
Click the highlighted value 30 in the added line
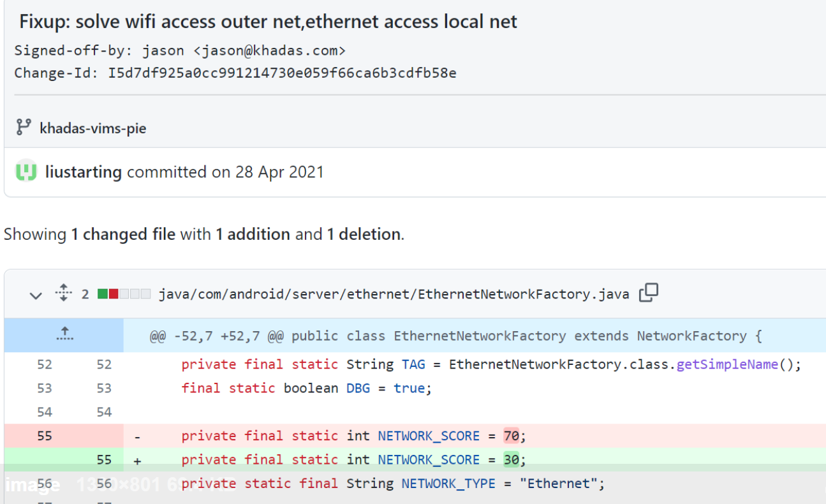tap(511, 459)
